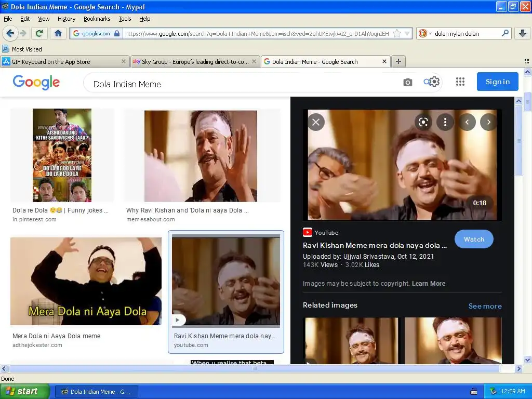Open the selected Ravi Kishan youtube result thumbnail
The width and height of the screenshot is (532, 399).
point(226,281)
